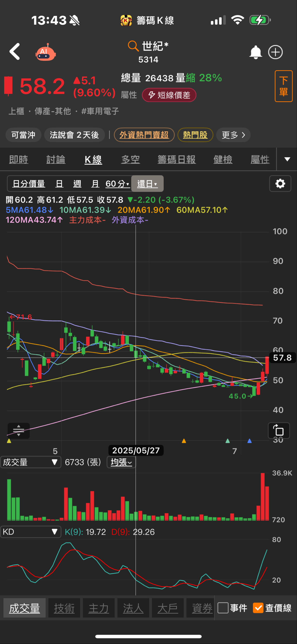The height and width of the screenshot is (644, 297).
Task: Expand the tab list dropdown arrow
Action: 287,159
